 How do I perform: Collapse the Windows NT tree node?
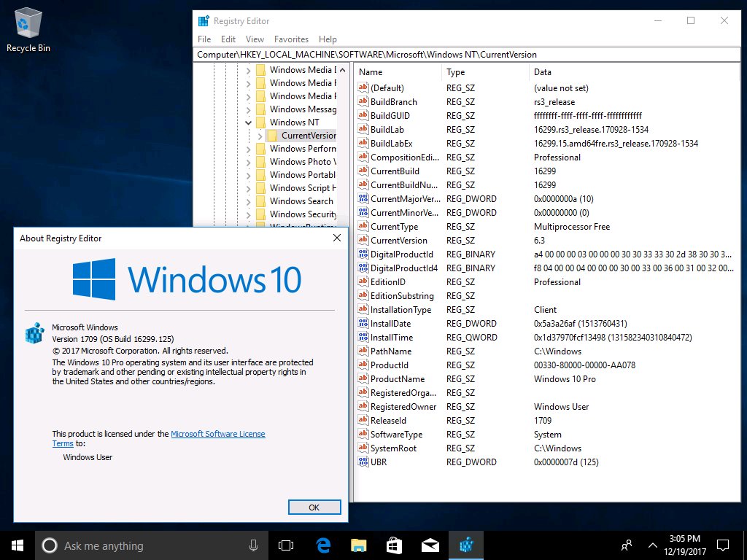coord(248,122)
